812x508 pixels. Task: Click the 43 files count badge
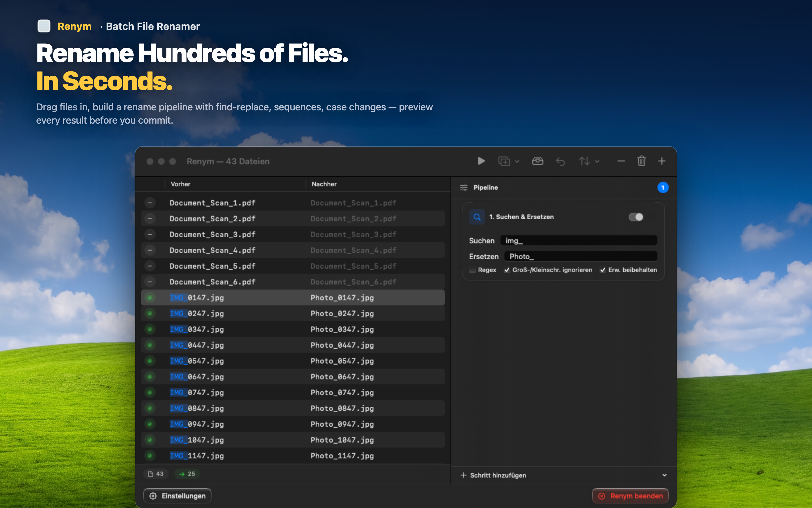(x=156, y=474)
